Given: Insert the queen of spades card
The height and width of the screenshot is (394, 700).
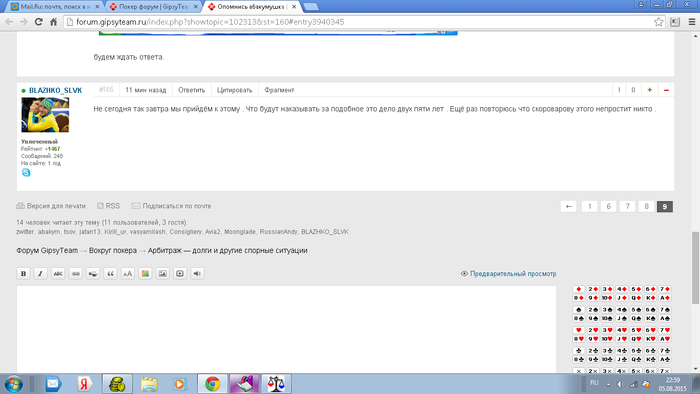Looking at the screenshot, I should point(636,318).
